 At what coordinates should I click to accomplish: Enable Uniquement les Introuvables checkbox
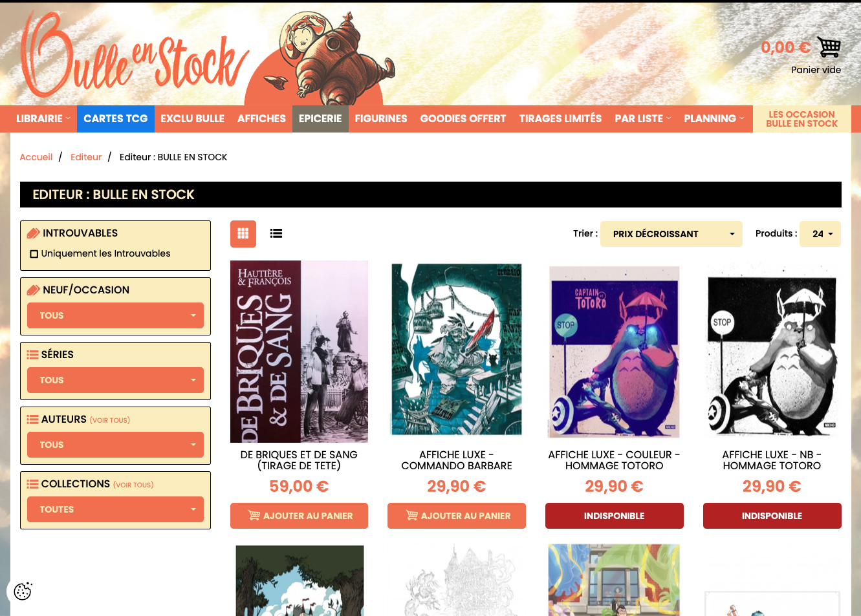tap(34, 254)
